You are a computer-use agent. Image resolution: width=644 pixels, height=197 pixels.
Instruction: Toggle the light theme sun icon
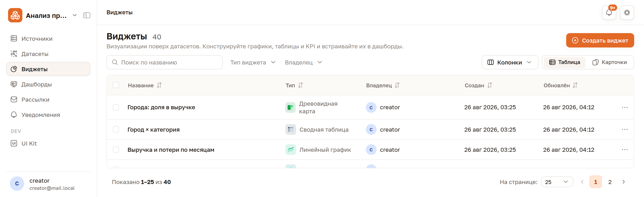(x=627, y=13)
